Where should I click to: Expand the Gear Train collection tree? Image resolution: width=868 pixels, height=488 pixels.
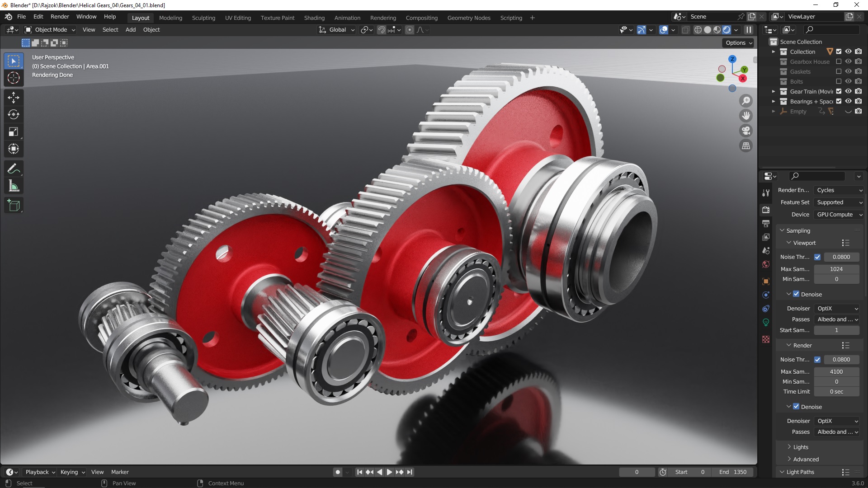coord(774,91)
